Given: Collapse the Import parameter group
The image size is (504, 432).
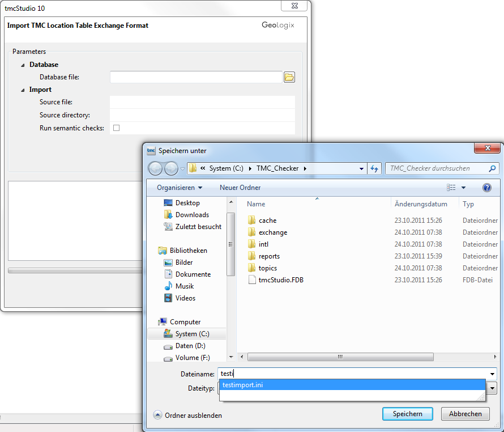Looking at the screenshot, I should click(23, 90).
